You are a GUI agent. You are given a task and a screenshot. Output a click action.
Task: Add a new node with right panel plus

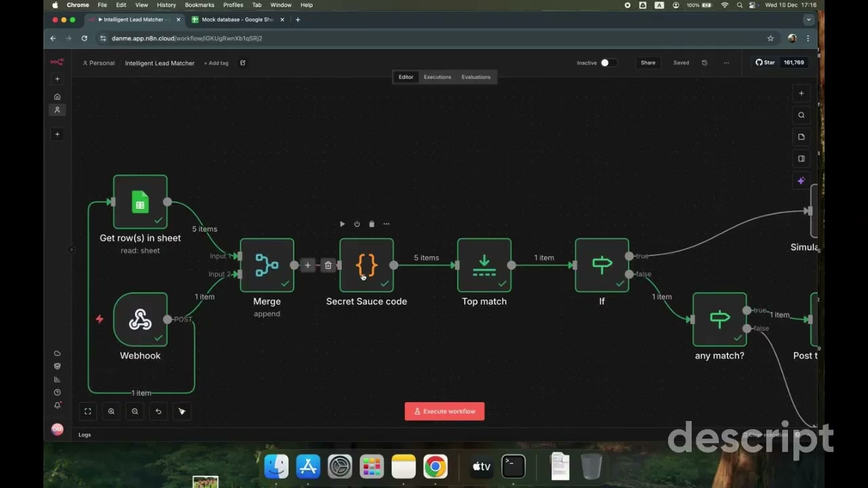[801, 94]
